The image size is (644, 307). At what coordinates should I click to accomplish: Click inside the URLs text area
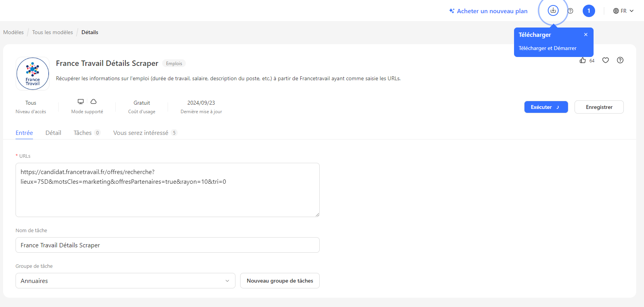click(168, 190)
